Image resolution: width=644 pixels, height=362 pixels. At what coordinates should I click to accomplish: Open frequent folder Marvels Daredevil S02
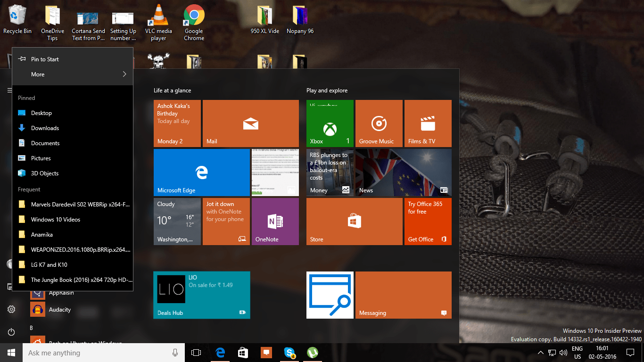click(73, 204)
